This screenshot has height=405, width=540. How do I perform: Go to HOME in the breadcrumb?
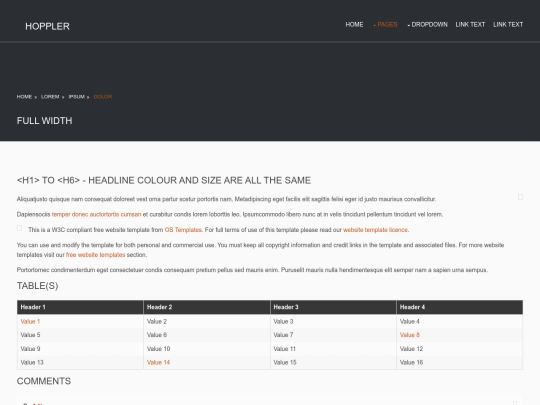(24, 97)
